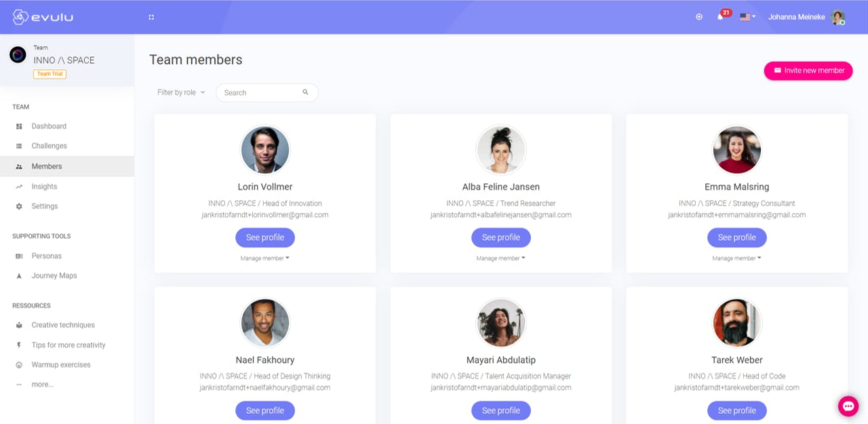Click Johanna Meineke's profile avatar
Viewport: 868px width, 424px height.
(x=837, y=17)
